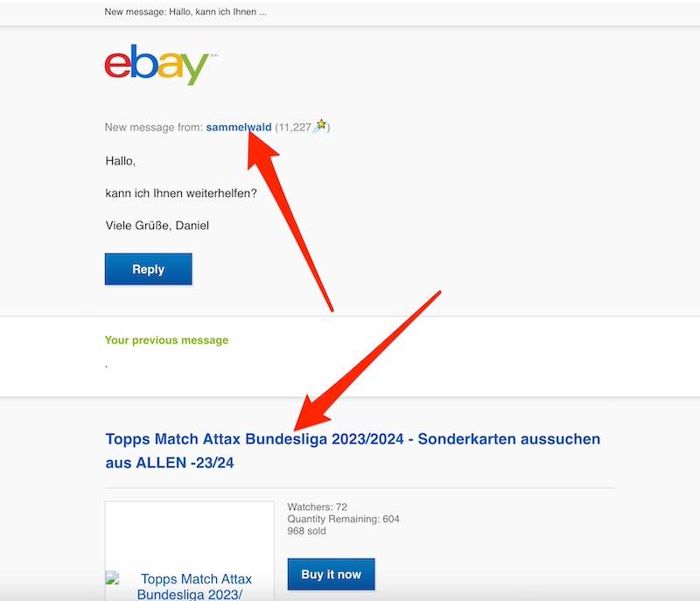
Task: Open the Topps Match Attax Sonderkarten listing title
Action: pos(353,451)
